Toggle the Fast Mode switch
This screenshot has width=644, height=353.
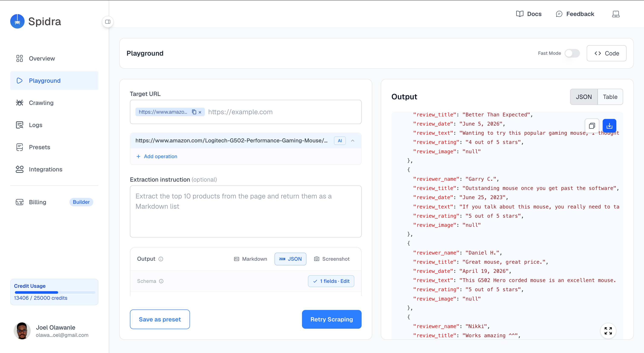tap(572, 53)
